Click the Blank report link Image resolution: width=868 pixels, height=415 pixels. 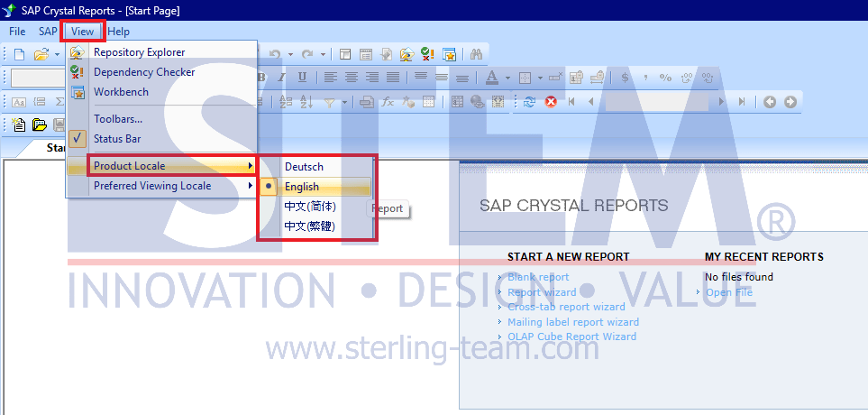click(538, 277)
